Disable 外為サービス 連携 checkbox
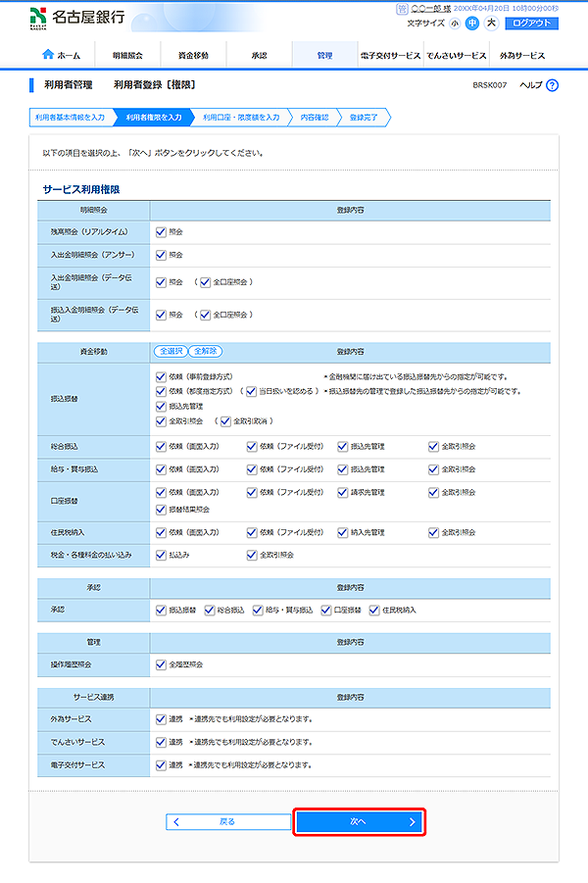 (161, 718)
